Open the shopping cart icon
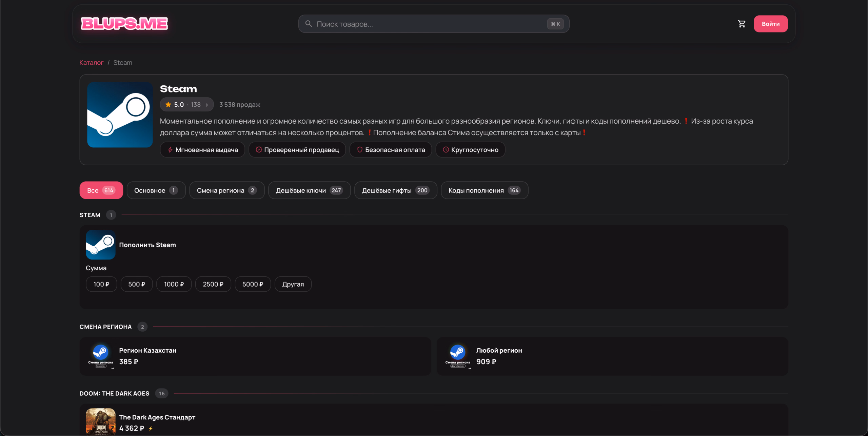This screenshot has width=868, height=436. tap(742, 24)
